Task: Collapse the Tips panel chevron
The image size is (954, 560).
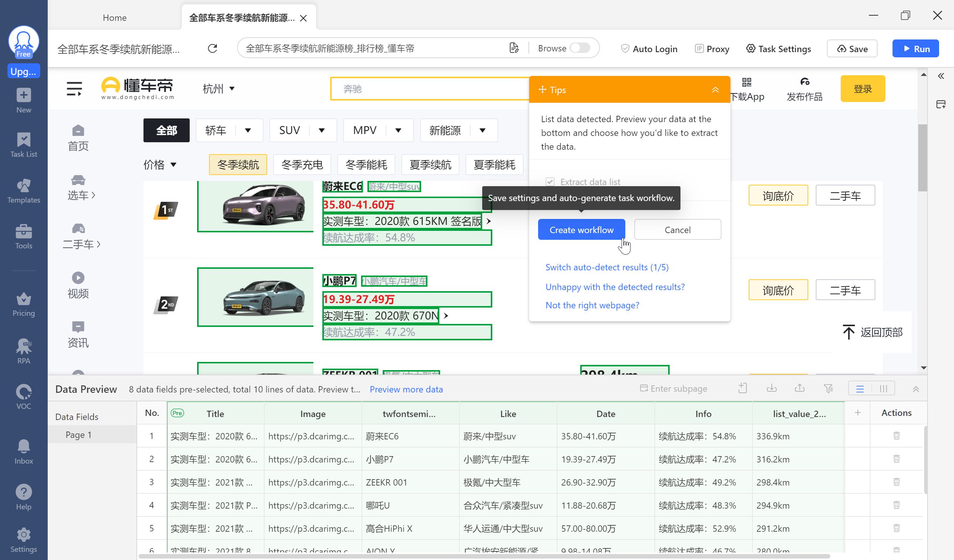Action: coord(715,90)
